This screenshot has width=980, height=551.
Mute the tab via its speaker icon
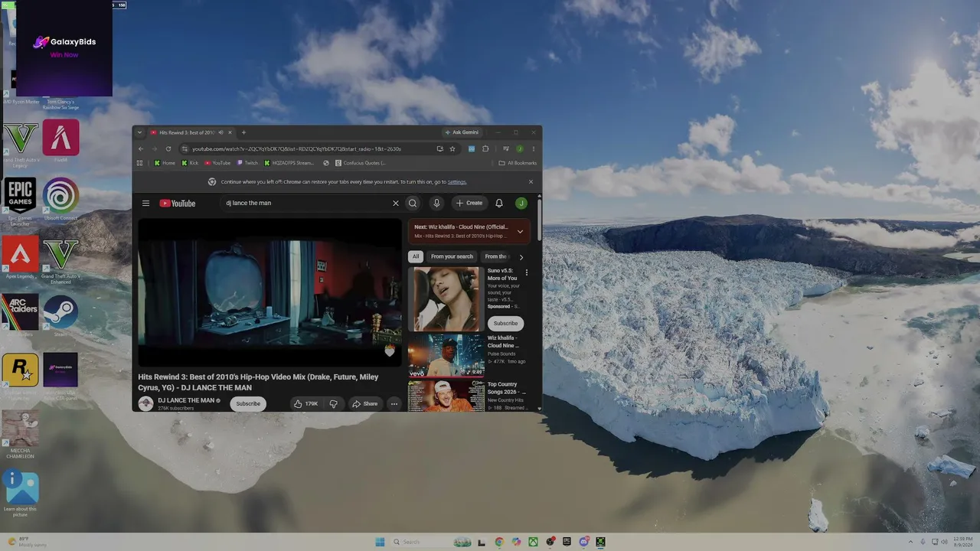click(220, 132)
